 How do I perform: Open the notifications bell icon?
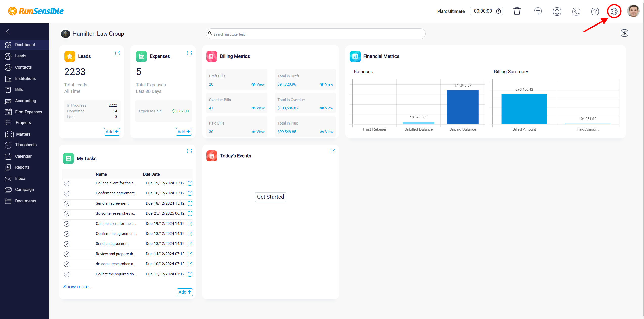coord(557,11)
